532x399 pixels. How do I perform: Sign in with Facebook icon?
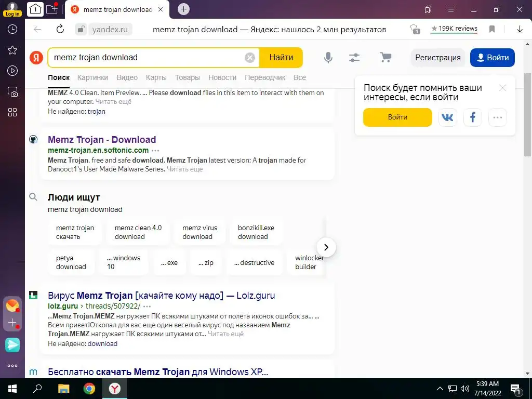[473, 117]
